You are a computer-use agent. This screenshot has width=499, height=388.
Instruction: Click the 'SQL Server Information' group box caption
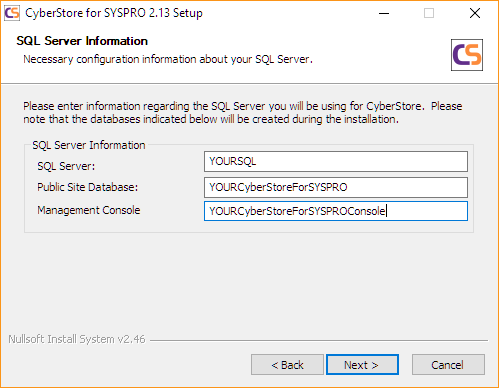click(89, 145)
